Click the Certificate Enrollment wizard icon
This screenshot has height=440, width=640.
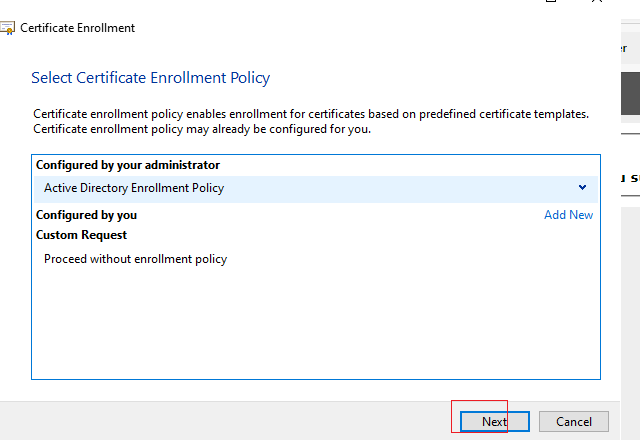point(7,28)
